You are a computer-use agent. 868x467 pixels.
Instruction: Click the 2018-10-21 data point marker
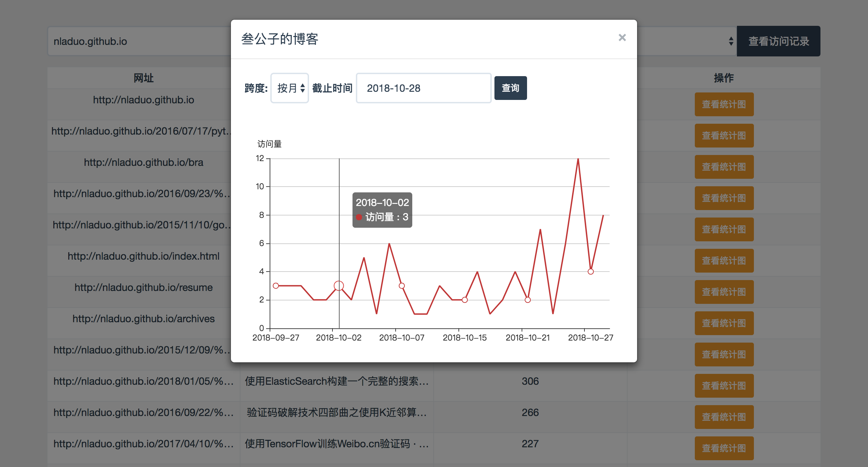[527, 300]
